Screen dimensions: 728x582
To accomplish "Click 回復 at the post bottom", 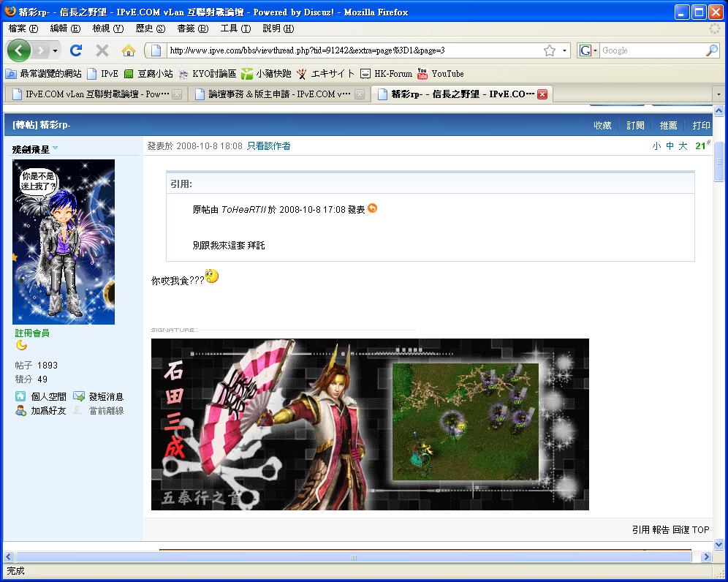I will [x=681, y=529].
